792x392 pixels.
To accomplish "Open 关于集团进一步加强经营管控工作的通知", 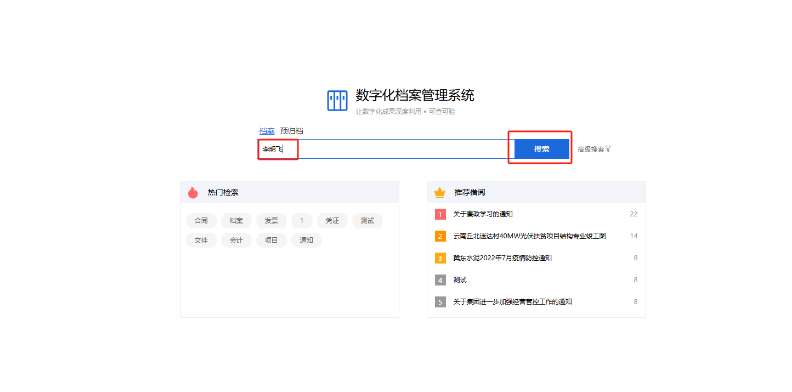I will pos(512,302).
